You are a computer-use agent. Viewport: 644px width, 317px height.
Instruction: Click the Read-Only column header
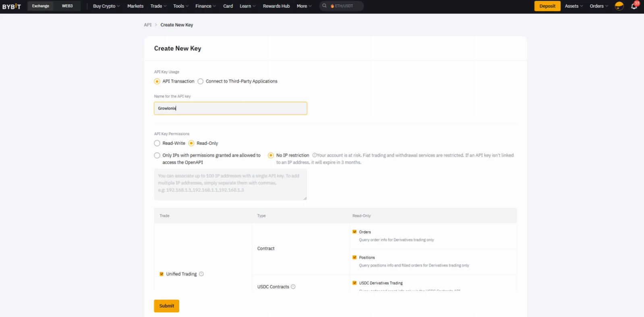(x=362, y=216)
